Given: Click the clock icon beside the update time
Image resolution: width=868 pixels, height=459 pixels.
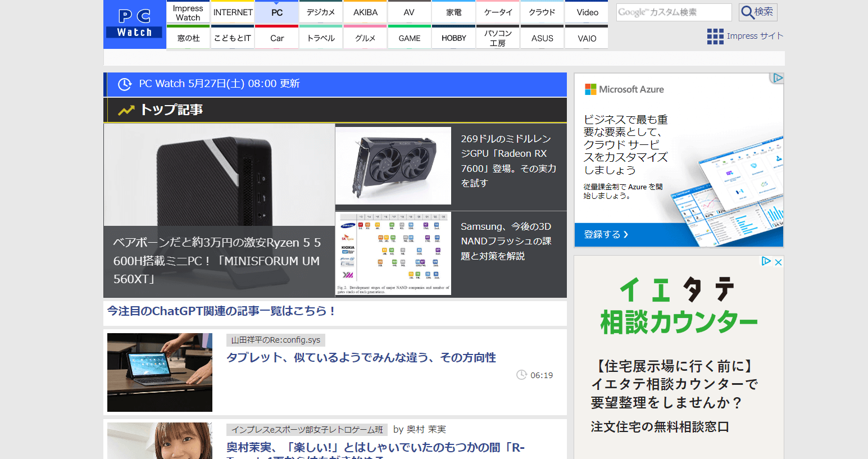Looking at the screenshot, I should (124, 84).
